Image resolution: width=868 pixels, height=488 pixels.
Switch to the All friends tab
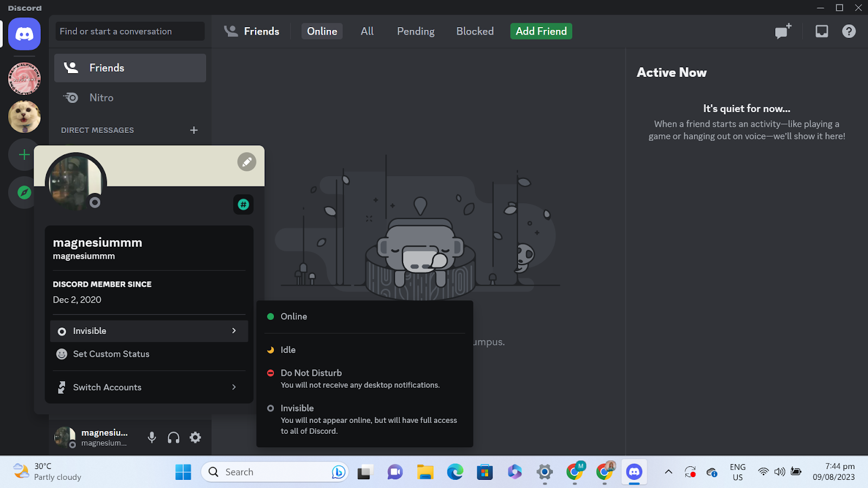pos(367,31)
